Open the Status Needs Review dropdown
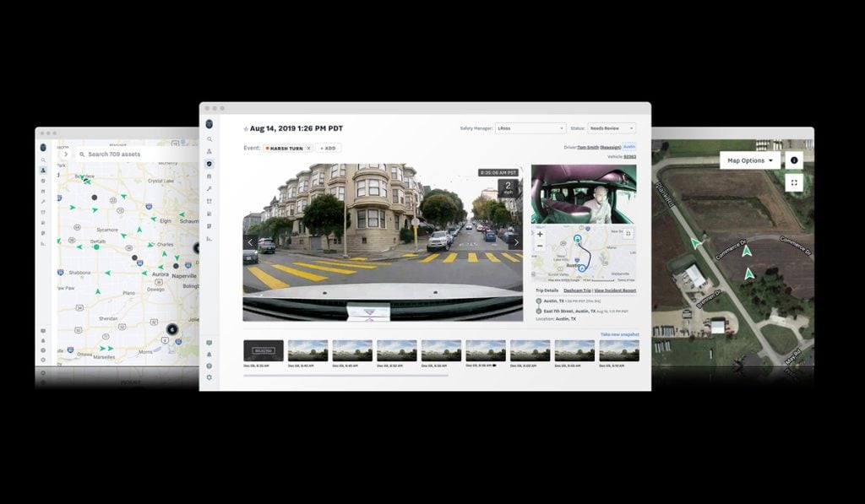Viewport: 865px width, 504px height. click(x=611, y=128)
